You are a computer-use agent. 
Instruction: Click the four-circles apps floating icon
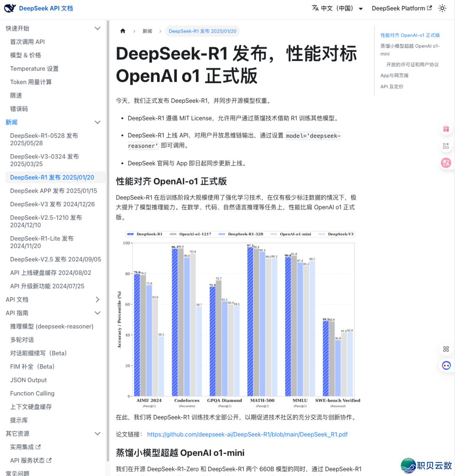click(446, 349)
